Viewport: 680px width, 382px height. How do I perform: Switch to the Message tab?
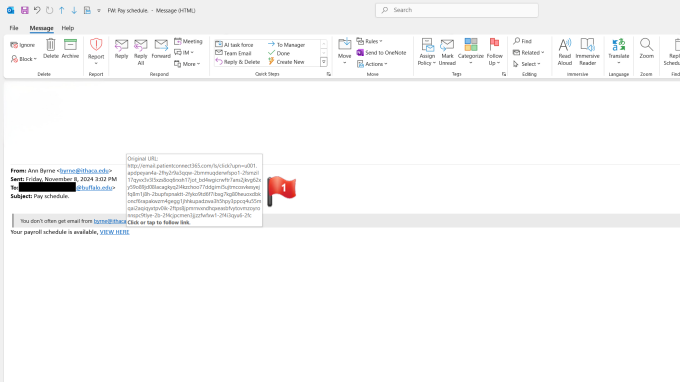[x=41, y=28]
